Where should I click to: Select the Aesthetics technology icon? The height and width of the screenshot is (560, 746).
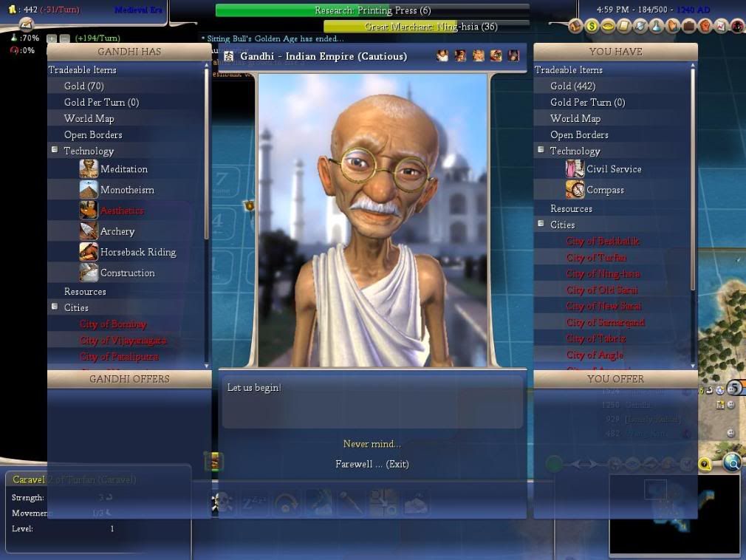[x=89, y=211]
